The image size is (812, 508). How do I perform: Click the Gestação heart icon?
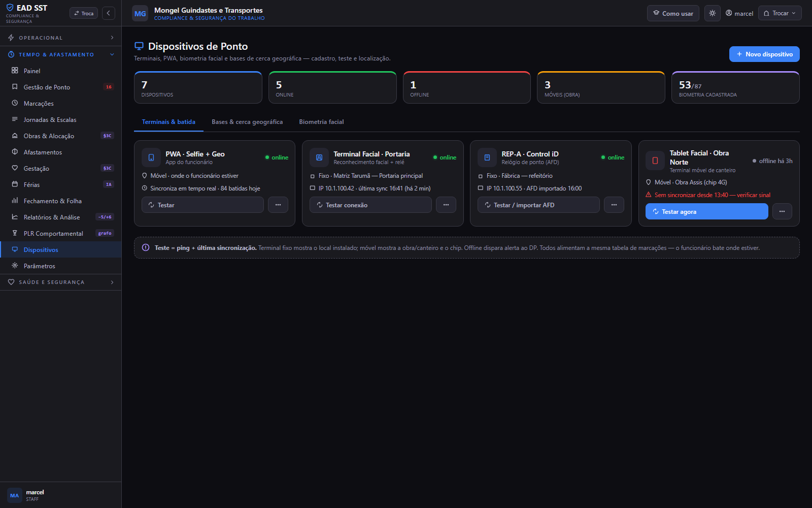[15, 168]
